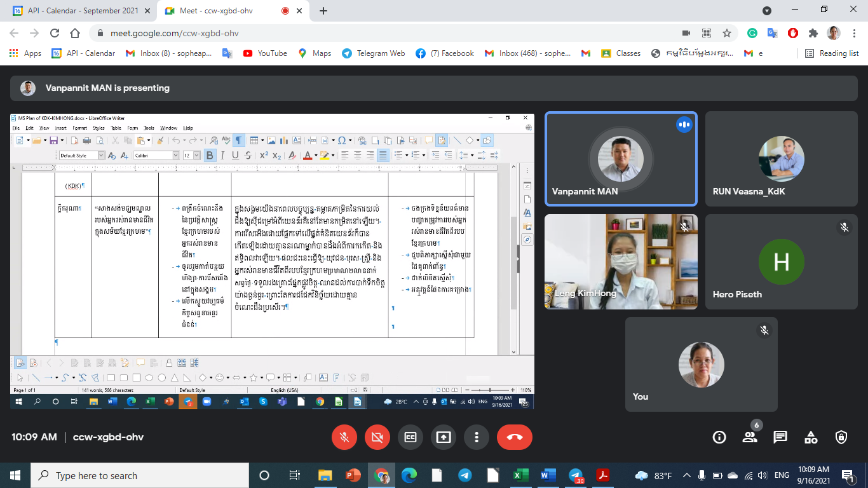Turn on camera in Meet controls
868x488 pixels.
[377, 437]
